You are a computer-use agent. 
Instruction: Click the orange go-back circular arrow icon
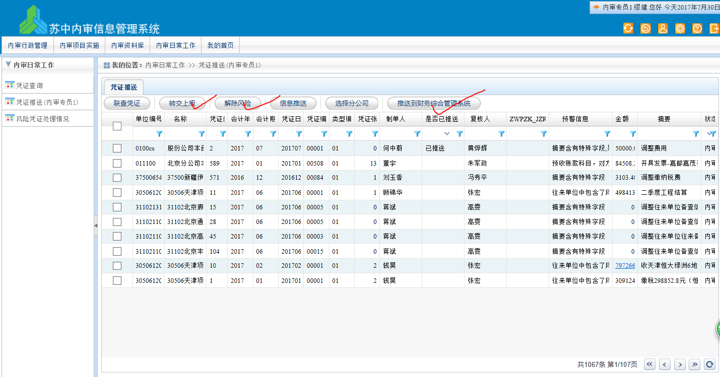645,28
